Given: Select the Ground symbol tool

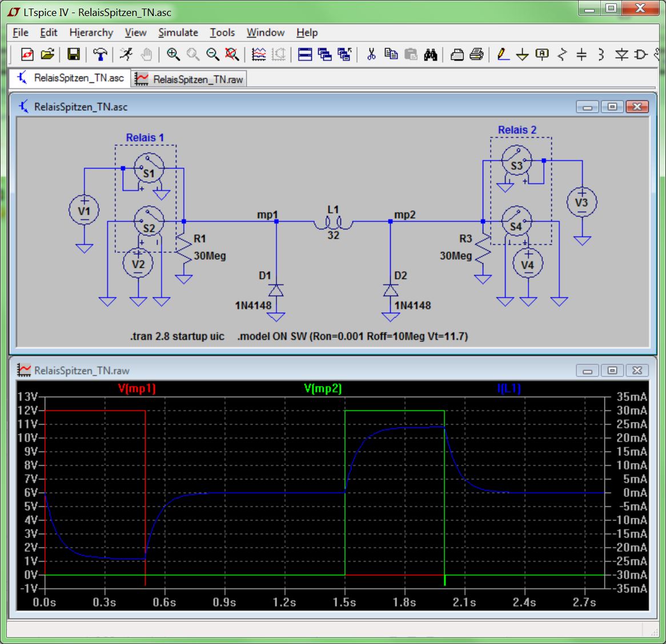Looking at the screenshot, I should click(x=522, y=55).
